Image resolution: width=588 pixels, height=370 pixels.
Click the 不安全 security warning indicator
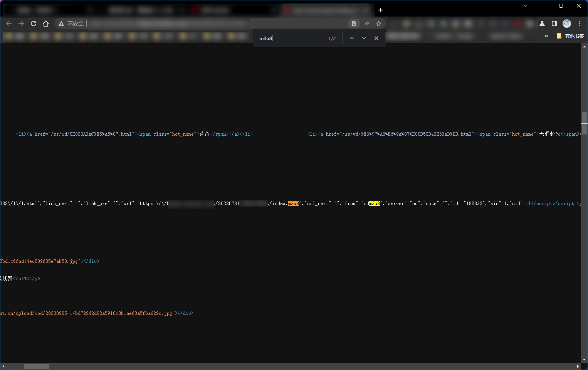pos(72,24)
